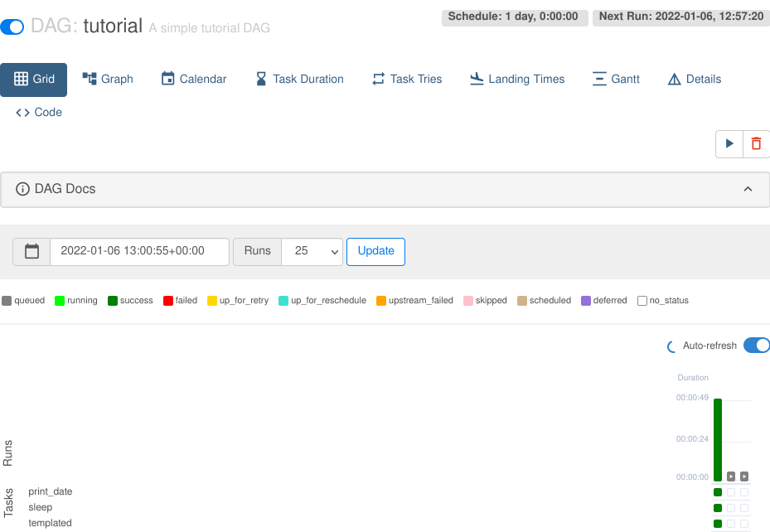Click the info icon beside DAG Docs

click(22, 189)
